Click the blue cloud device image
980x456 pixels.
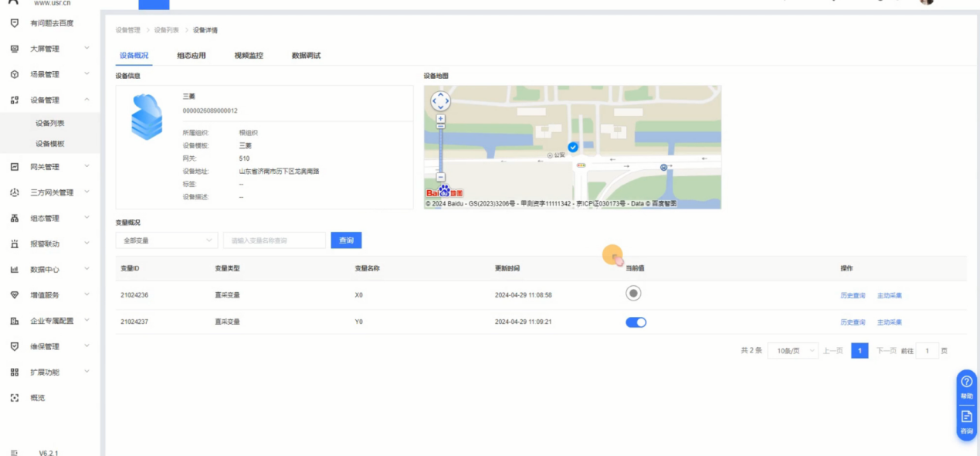(147, 117)
